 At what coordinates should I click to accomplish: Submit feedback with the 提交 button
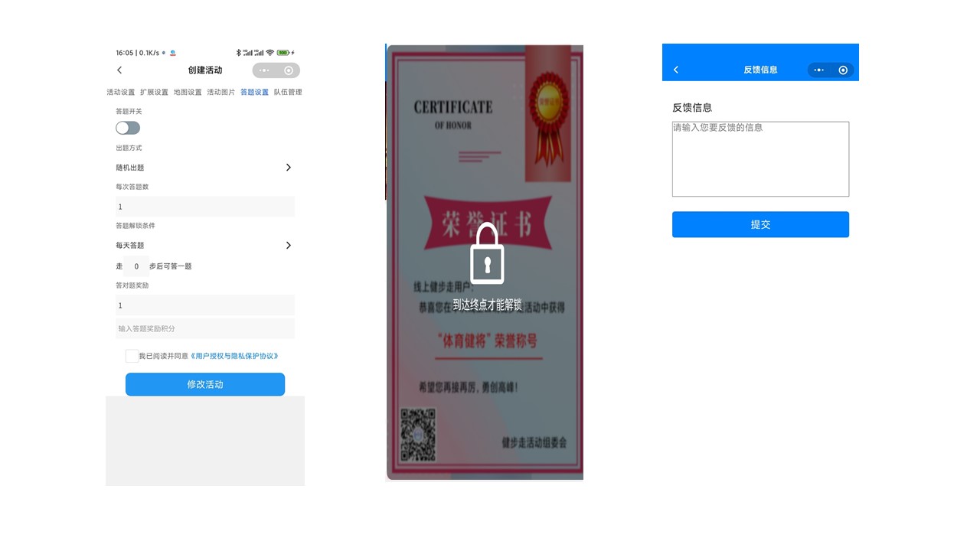[x=760, y=224]
